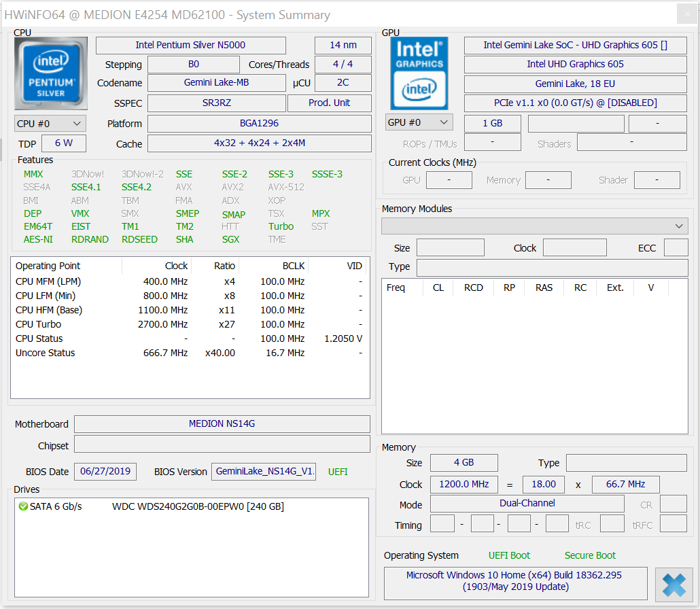The height and width of the screenshot is (609, 700).
Task: Click the BIOS Date value 06/27/2019
Action: point(105,472)
